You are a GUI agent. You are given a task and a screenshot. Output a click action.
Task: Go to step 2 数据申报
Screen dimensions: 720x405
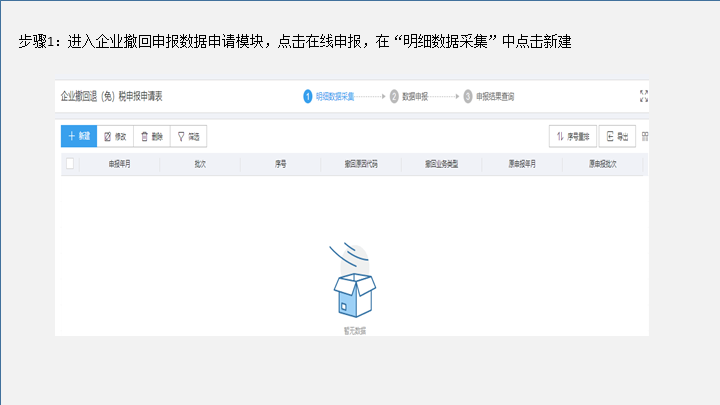tap(409, 96)
